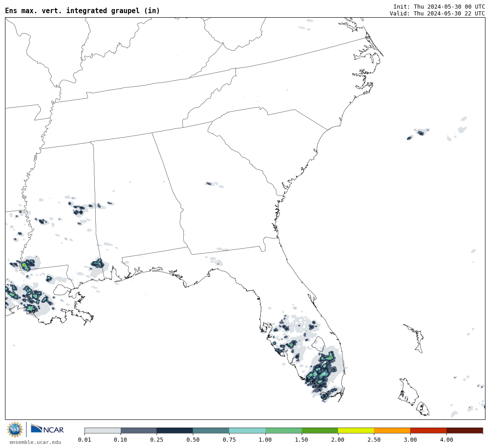Screen dimensions: 490x448
Task: Select the light gray 0.01–0.10 color swatch
Action: [103, 430]
